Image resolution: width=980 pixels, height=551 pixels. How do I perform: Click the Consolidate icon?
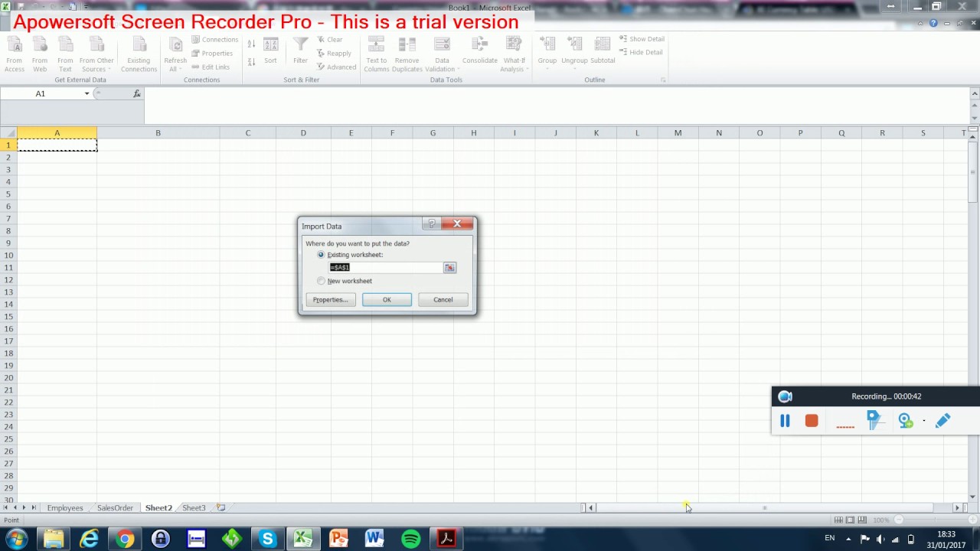pos(479,51)
